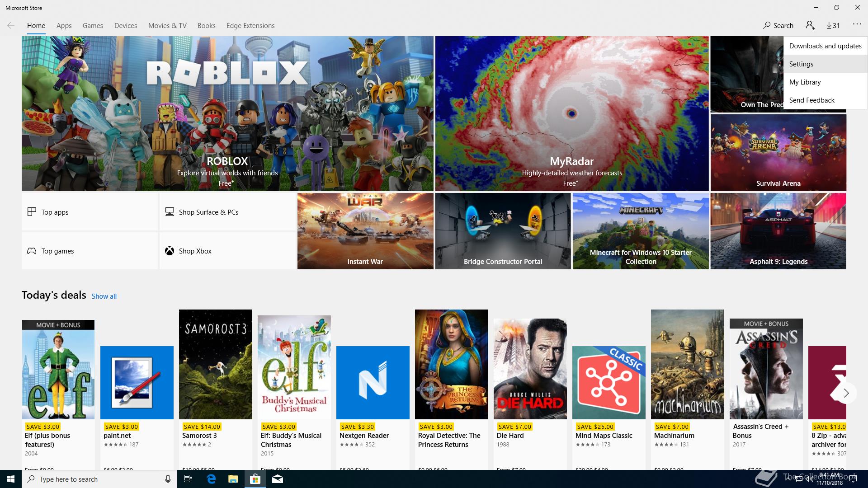This screenshot has width=868, height=488.
Task: Open the Books tab
Action: [x=206, y=25]
